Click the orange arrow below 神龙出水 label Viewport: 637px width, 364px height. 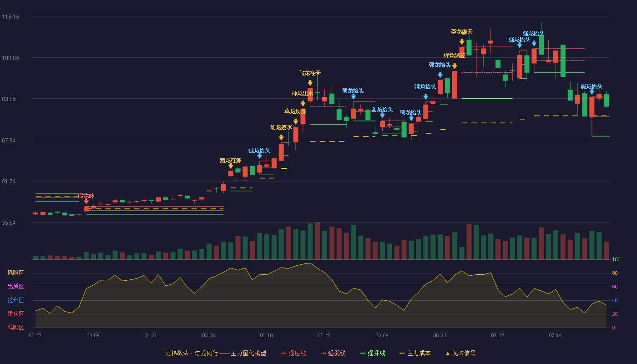(303, 104)
